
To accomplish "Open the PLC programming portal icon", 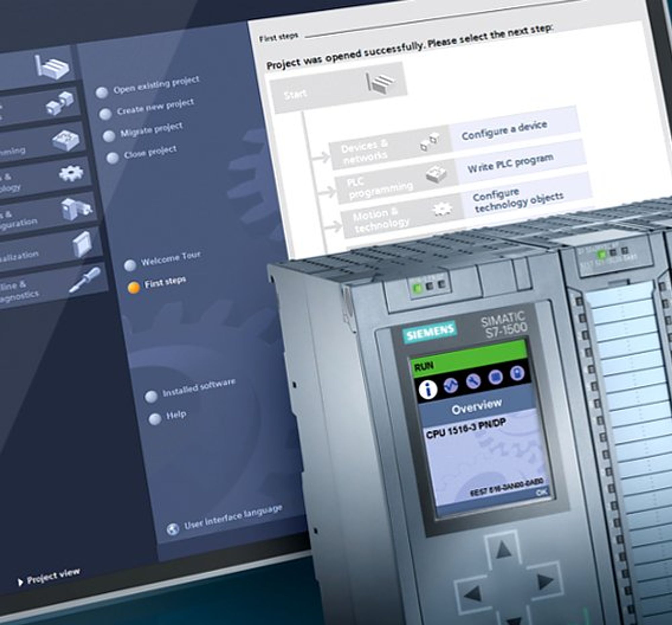I will pyautogui.click(x=66, y=140).
